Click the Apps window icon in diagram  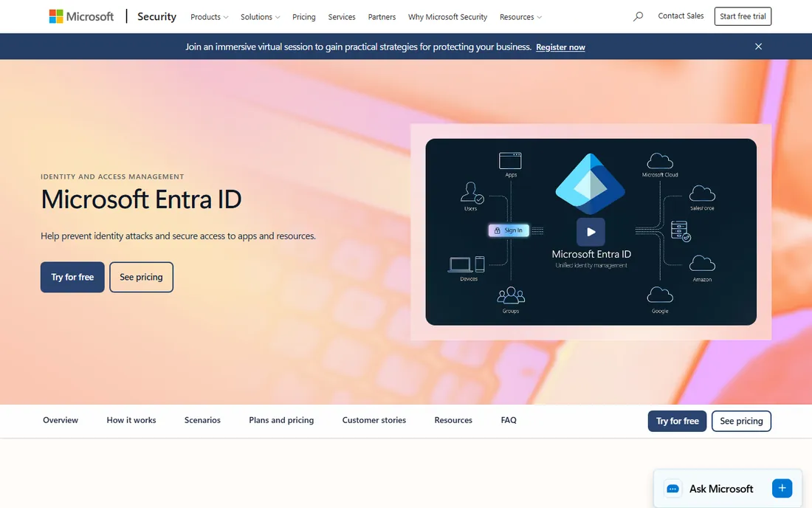point(510,160)
